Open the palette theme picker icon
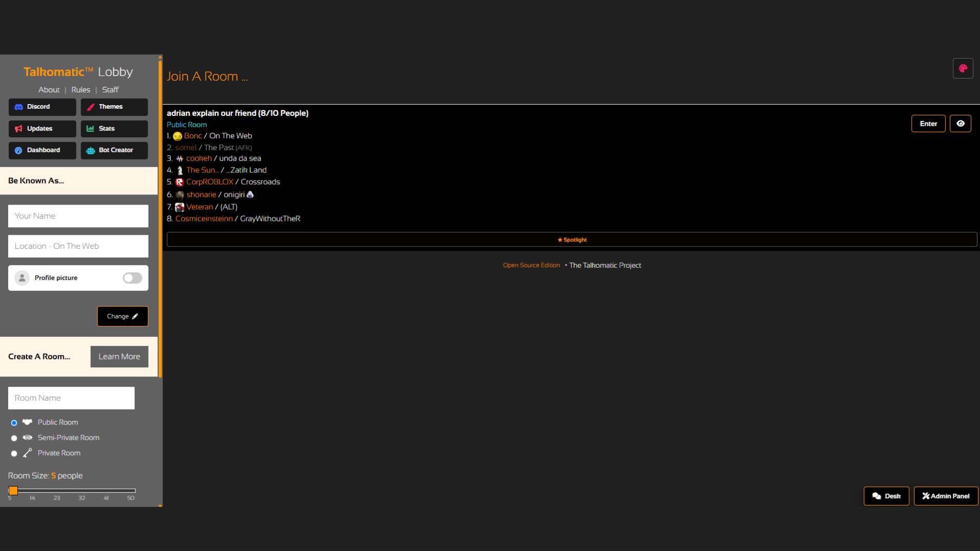The height and width of the screenshot is (551, 980). pos(963,68)
